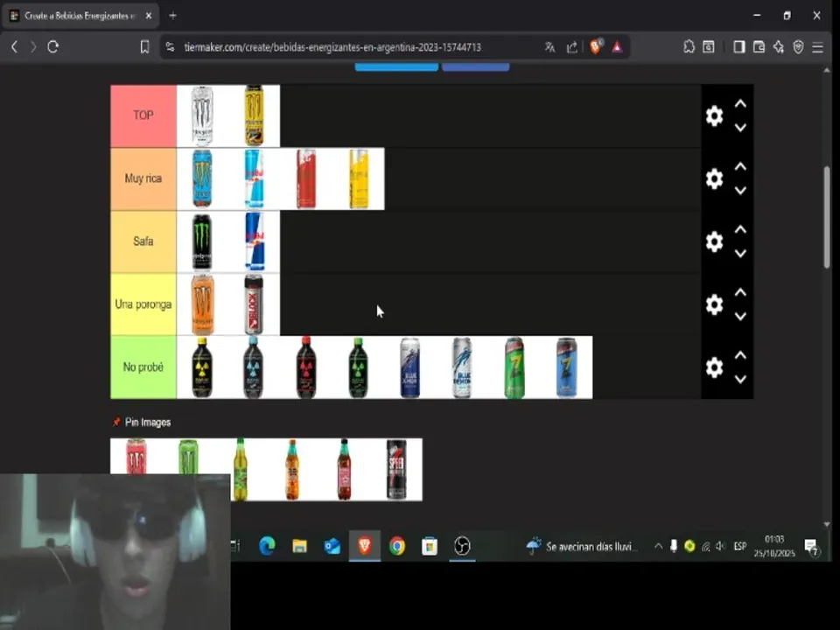
Task: Select classic Red Bull can in Safa tier
Action: pos(254,241)
